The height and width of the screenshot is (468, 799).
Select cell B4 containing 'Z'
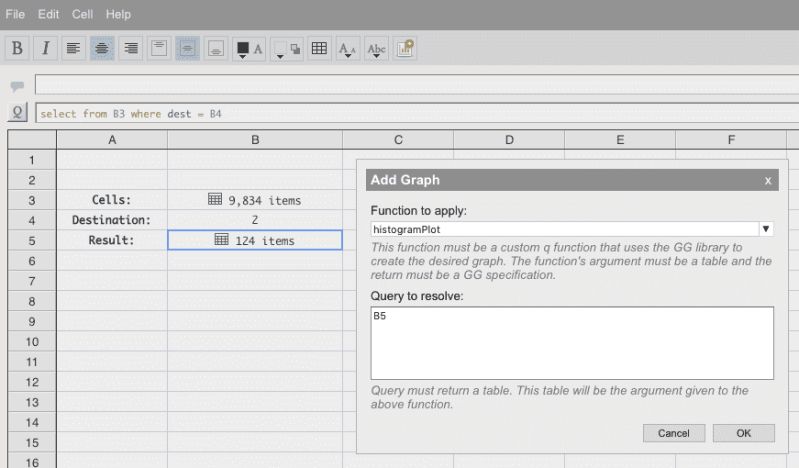coord(255,220)
